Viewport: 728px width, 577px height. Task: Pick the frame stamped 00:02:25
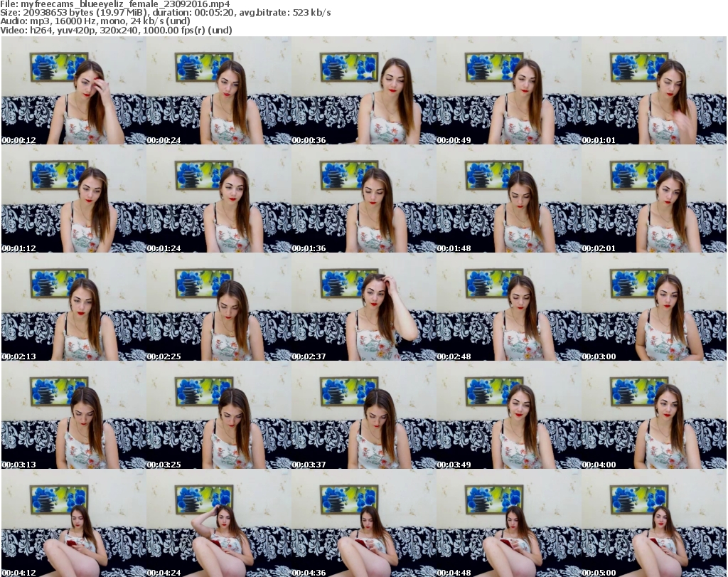[219, 307]
